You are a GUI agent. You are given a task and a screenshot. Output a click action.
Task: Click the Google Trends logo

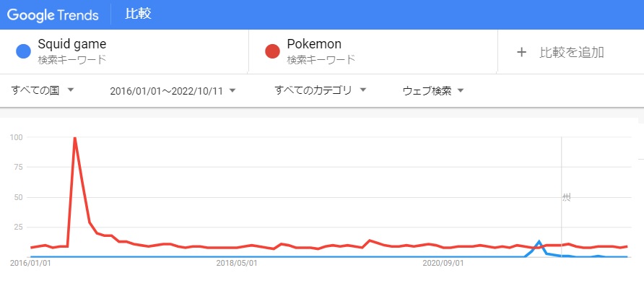(x=53, y=15)
